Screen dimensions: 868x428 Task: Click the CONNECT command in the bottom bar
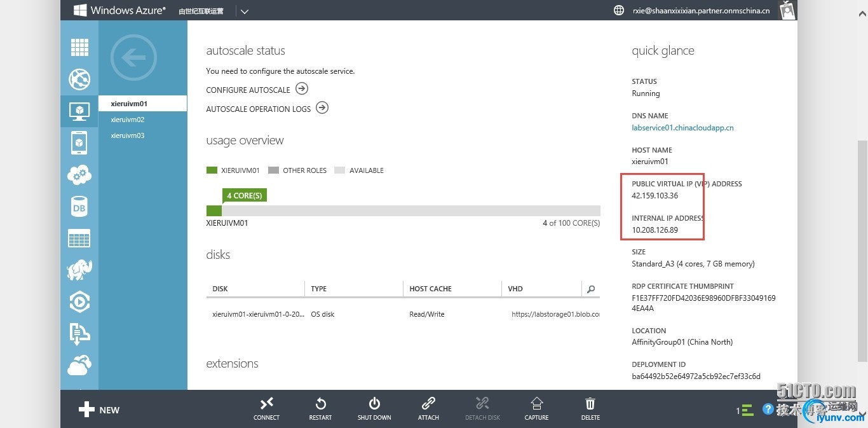pos(266,408)
